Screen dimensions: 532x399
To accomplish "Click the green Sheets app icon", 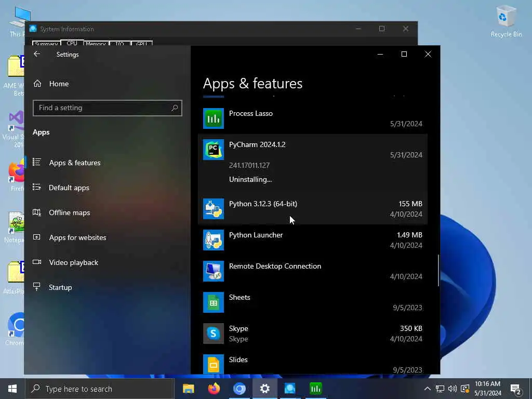I will [214, 302].
